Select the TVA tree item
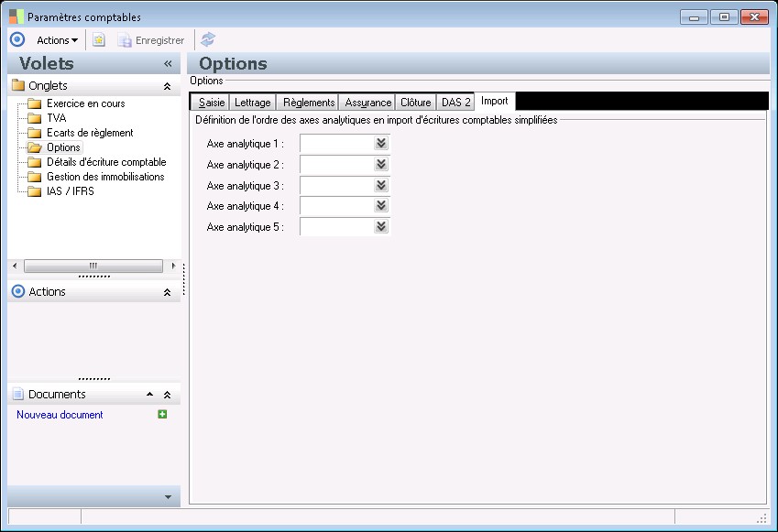The image size is (778, 532). tap(57, 118)
